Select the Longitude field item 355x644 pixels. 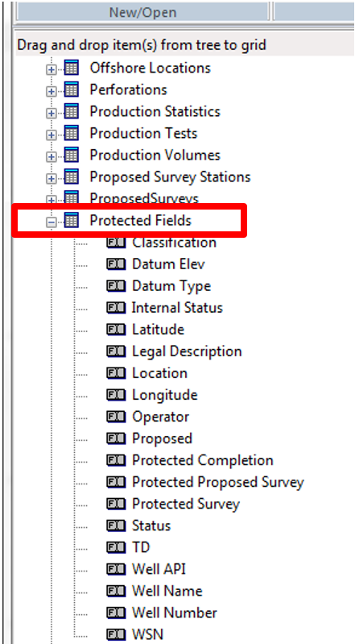(x=164, y=395)
